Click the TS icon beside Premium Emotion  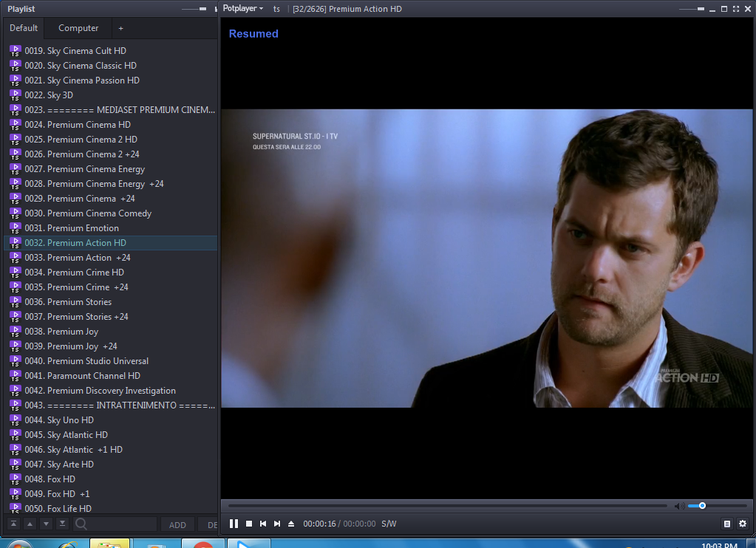(15, 228)
